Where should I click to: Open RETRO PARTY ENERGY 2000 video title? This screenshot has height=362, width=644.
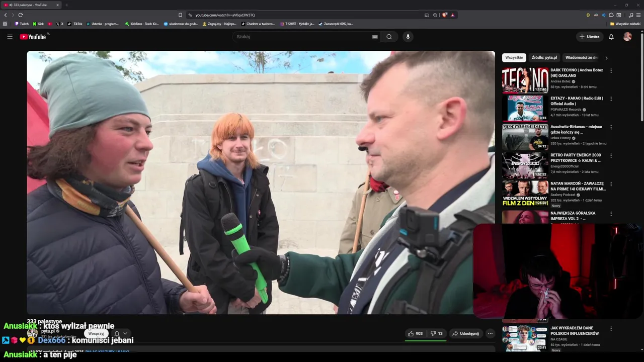(x=576, y=158)
